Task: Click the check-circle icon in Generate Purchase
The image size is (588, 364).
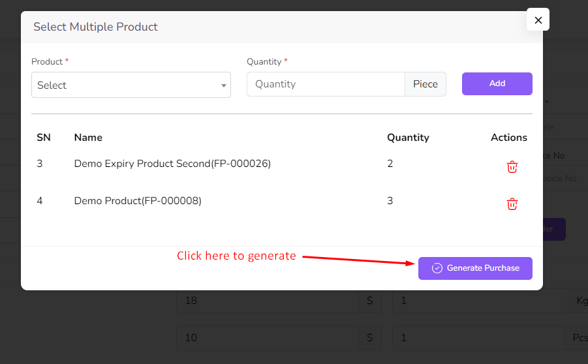Action: (437, 268)
